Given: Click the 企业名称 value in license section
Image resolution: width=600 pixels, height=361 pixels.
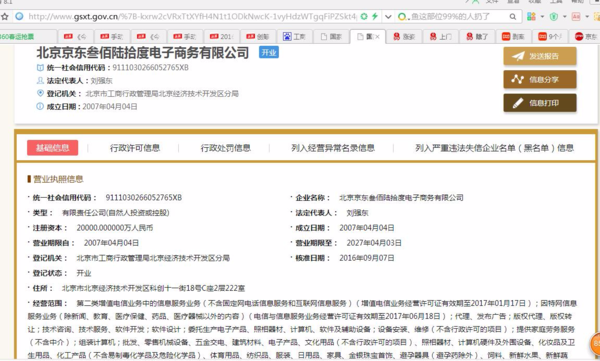Looking at the screenshot, I should [x=401, y=198].
